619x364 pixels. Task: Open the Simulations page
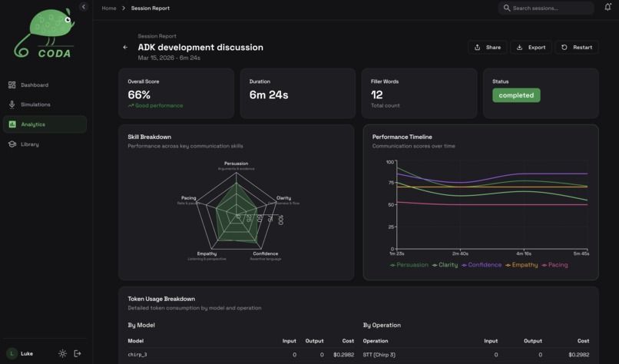point(45,104)
